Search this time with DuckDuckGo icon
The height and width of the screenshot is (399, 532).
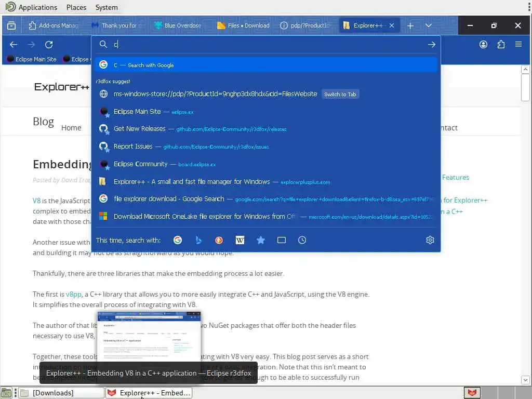click(x=219, y=240)
